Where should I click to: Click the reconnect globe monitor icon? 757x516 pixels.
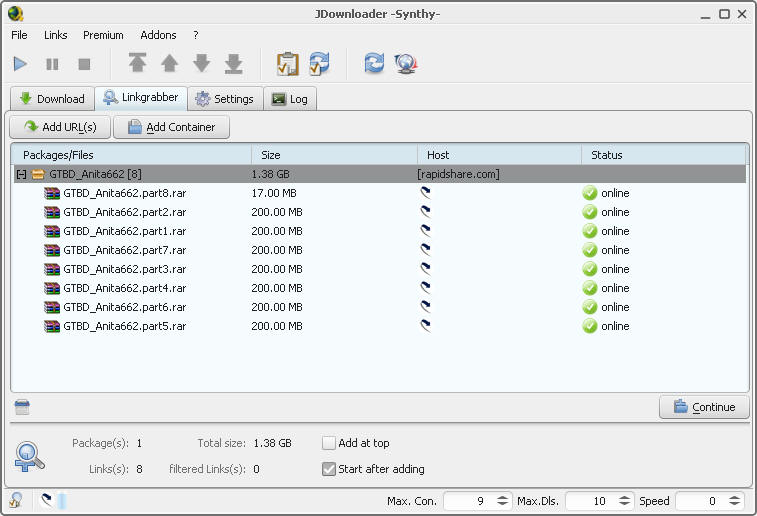tap(406, 63)
